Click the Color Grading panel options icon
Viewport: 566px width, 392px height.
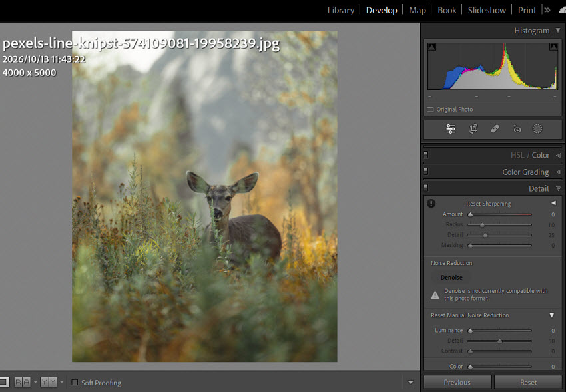tap(559, 172)
